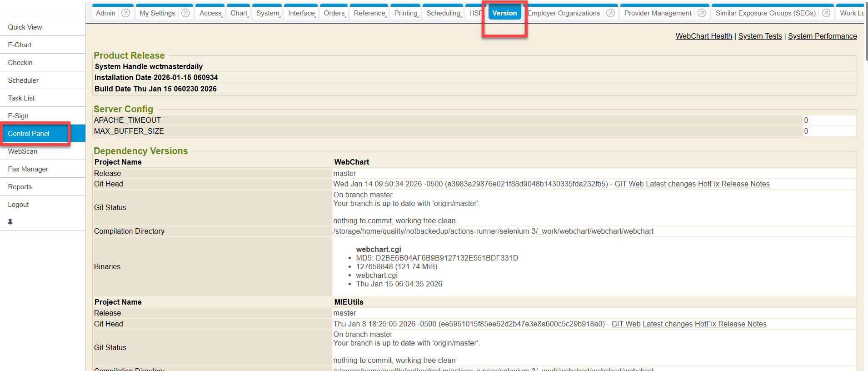Click arrow icon next to Provider Management
The height and width of the screenshot is (371, 868).
702,13
